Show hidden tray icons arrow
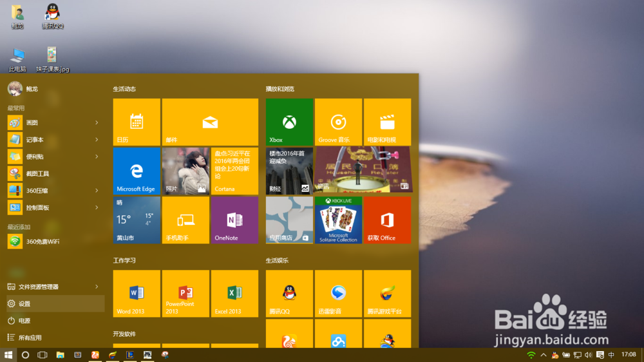Viewport: 644px width, 362px height. click(544, 355)
